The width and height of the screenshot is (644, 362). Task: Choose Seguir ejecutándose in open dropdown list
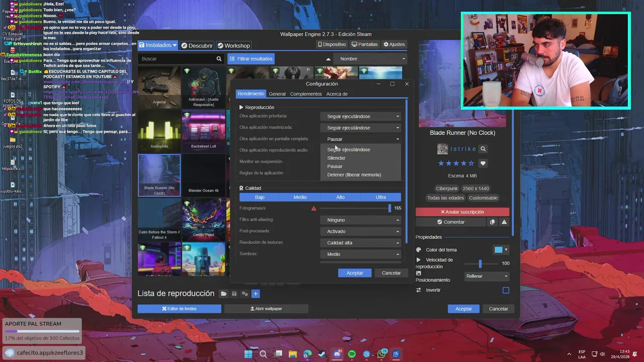click(361, 149)
